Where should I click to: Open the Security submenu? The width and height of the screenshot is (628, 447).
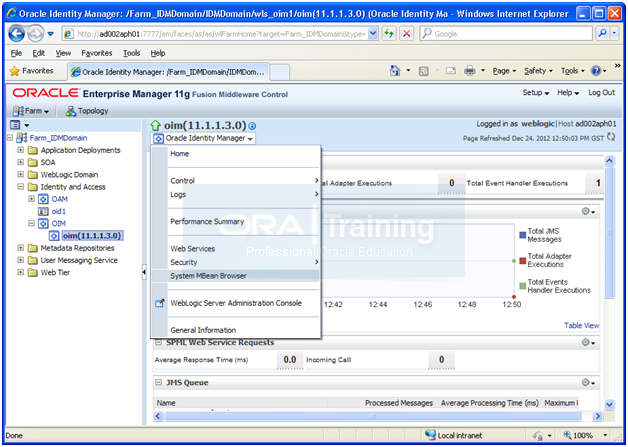[x=244, y=262]
